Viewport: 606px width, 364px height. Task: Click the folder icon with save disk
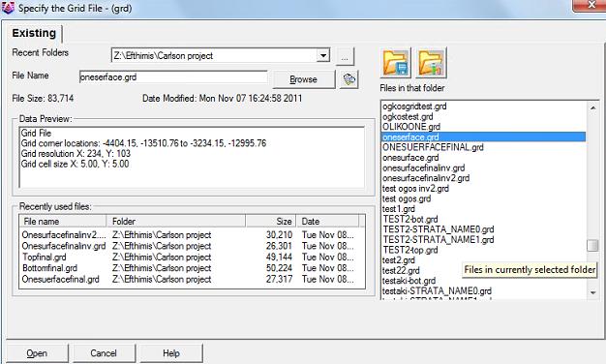pos(395,63)
